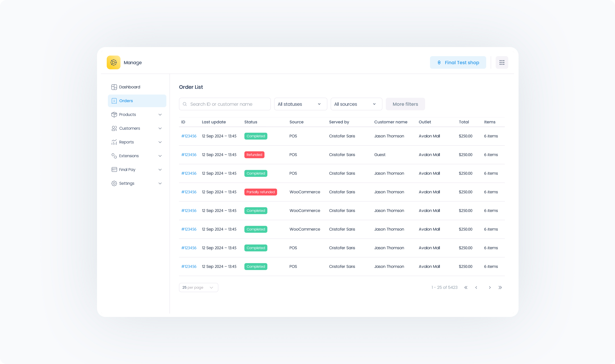This screenshot has width=615, height=364.
Task: Open Customers sidebar menu item
Action: [130, 128]
